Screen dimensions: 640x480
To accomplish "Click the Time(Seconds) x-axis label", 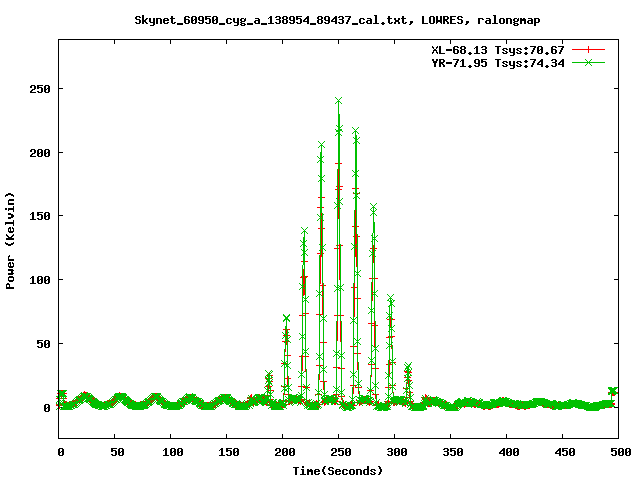I will point(338,470).
